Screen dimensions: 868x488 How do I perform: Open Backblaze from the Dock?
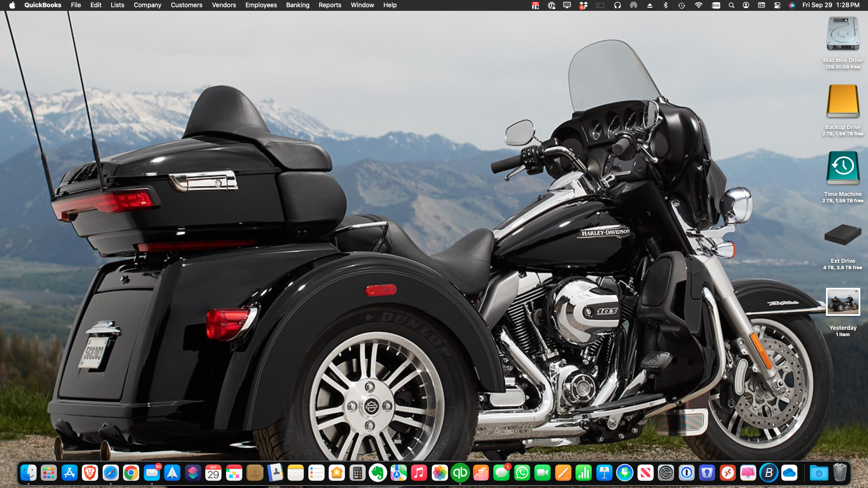click(769, 473)
